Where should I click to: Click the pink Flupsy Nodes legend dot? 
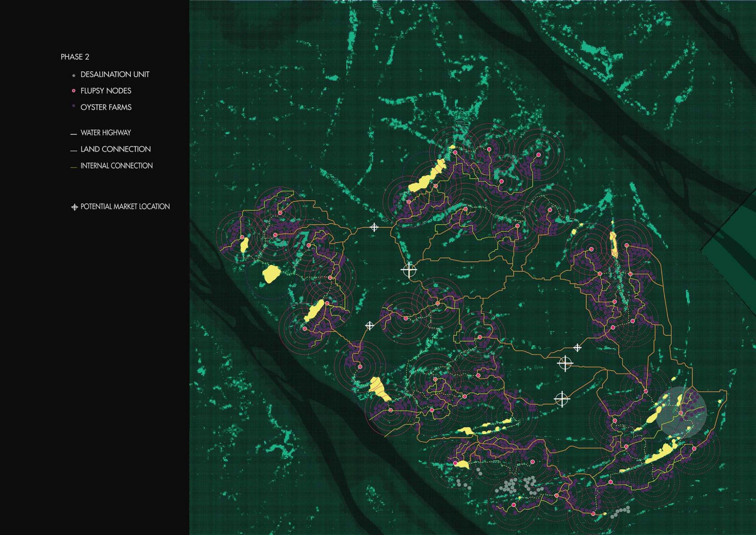(74, 91)
